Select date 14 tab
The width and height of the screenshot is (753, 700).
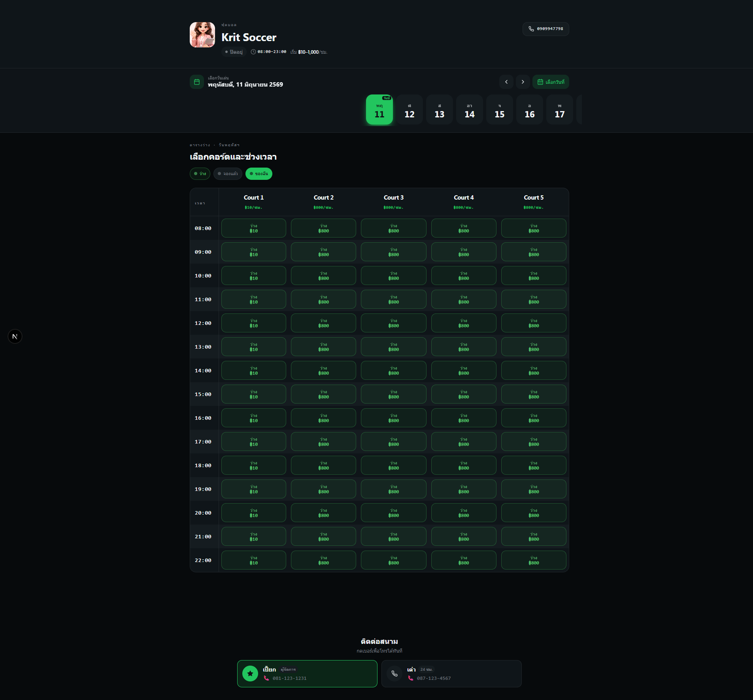pos(470,110)
